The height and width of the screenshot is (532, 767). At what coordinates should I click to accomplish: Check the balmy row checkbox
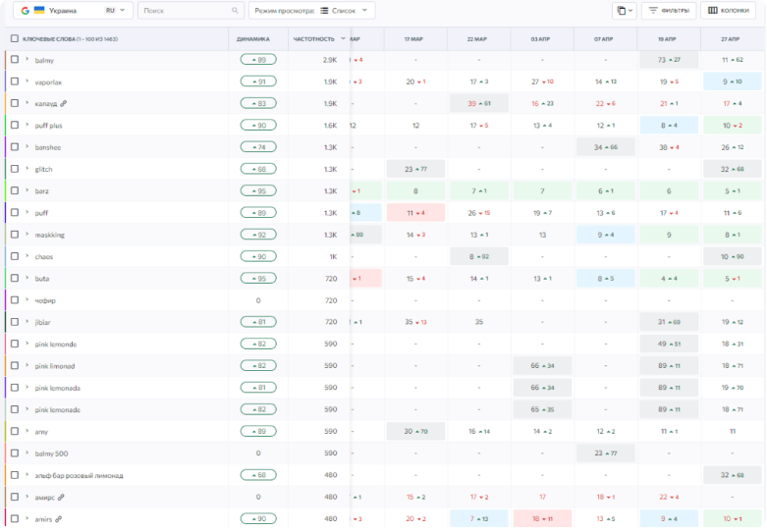coord(15,59)
